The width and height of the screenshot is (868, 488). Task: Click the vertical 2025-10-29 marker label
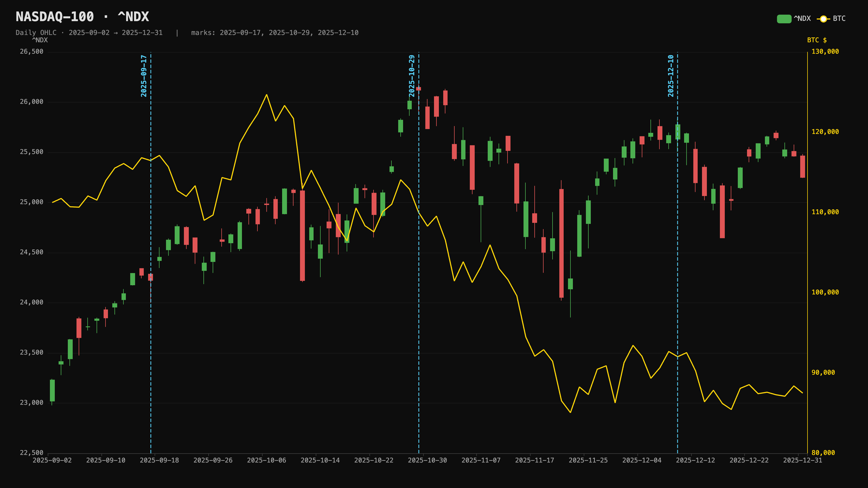coord(412,76)
